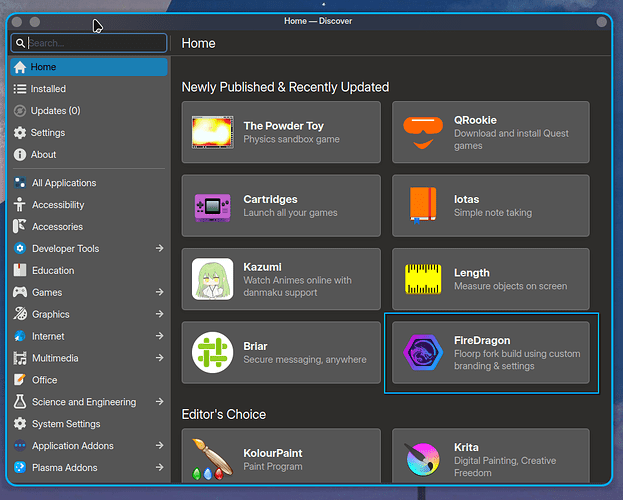Select Home in the sidebar

[89, 67]
